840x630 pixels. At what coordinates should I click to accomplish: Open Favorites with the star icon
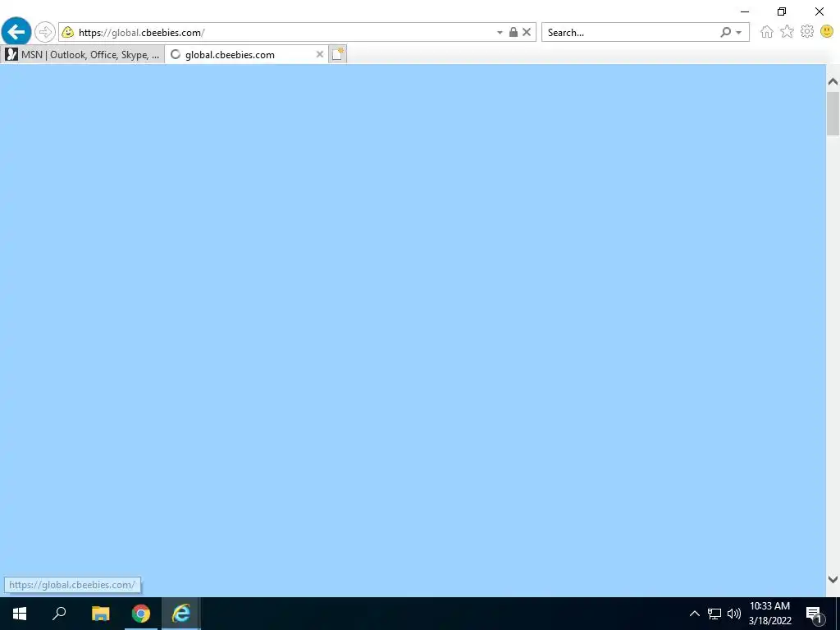click(x=787, y=32)
